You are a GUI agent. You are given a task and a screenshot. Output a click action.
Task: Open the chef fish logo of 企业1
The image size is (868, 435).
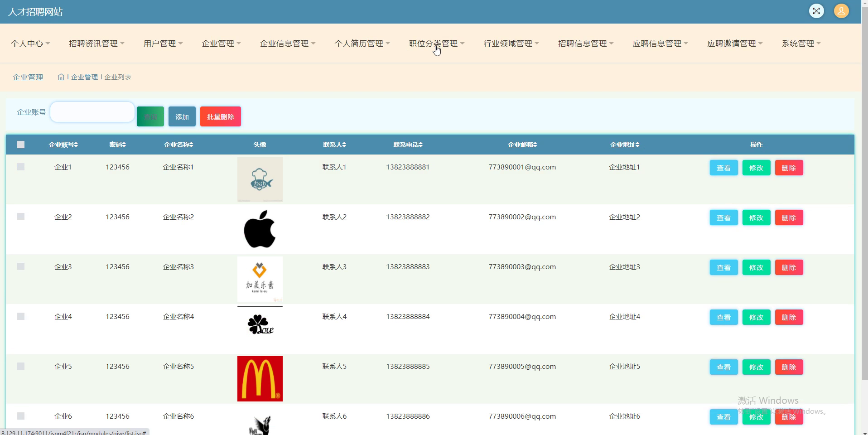[x=260, y=179]
